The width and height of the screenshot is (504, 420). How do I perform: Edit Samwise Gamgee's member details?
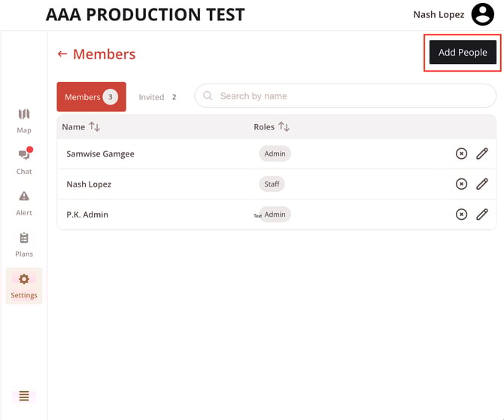tap(482, 154)
